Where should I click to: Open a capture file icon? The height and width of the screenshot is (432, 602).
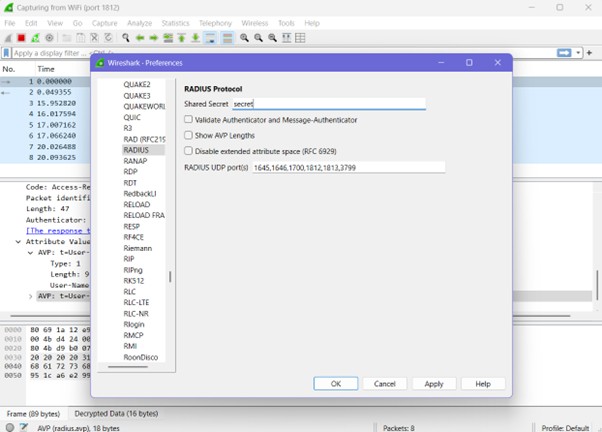(67, 38)
